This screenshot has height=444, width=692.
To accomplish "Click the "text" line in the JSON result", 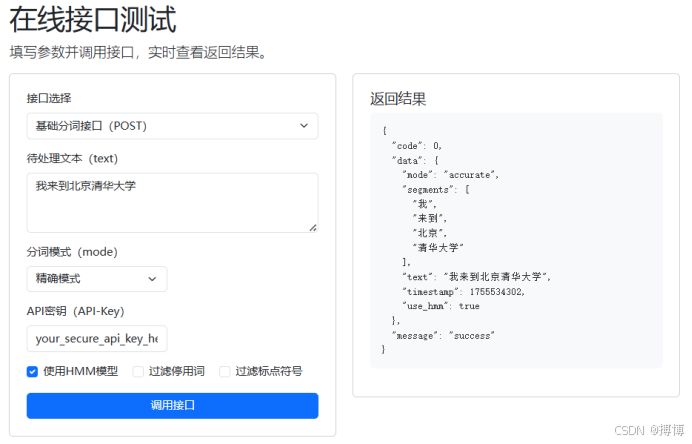I will coord(477,277).
